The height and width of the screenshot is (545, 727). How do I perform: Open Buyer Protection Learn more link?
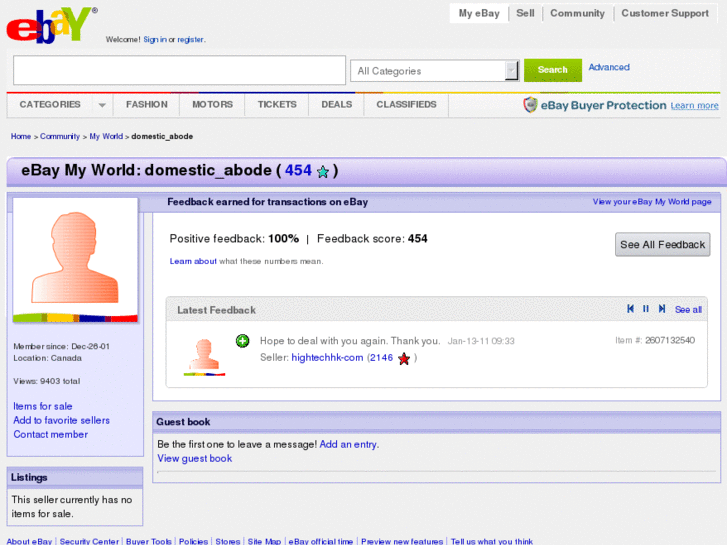coord(695,106)
